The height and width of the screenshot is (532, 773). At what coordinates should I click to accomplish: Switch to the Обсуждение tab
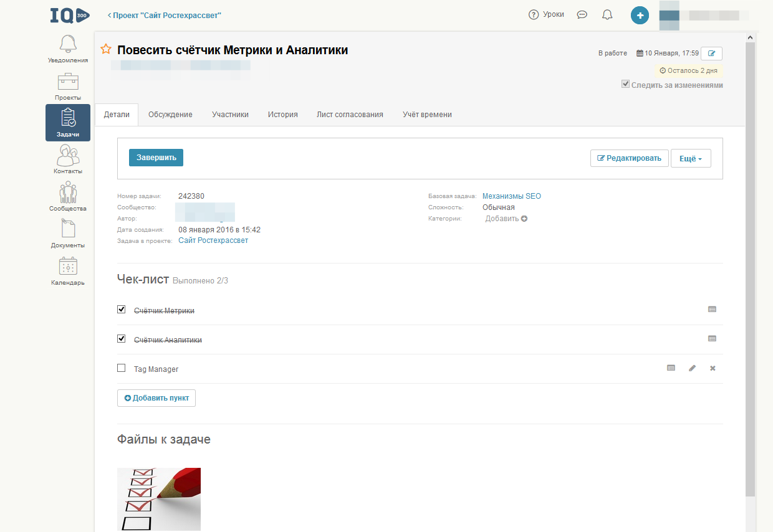(x=170, y=115)
